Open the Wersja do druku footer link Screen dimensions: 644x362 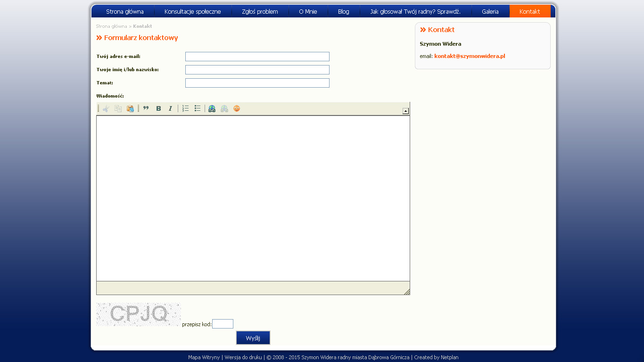[x=243, y=357]
